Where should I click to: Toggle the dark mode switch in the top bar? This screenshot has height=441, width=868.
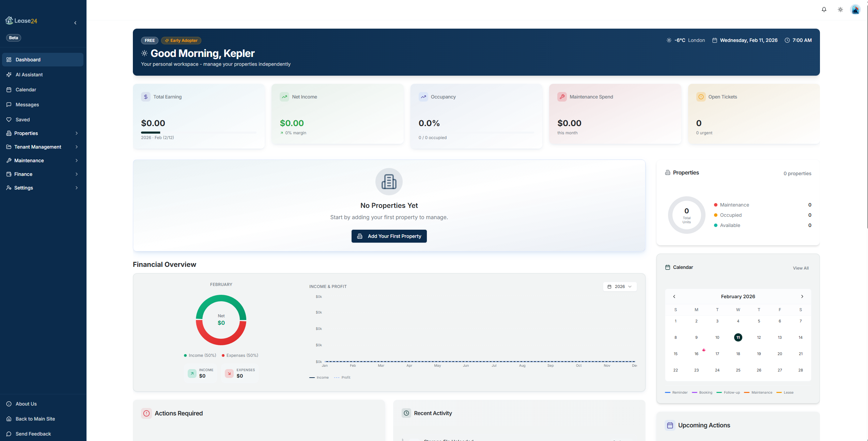pyautogui.click(x=840, y=9)
